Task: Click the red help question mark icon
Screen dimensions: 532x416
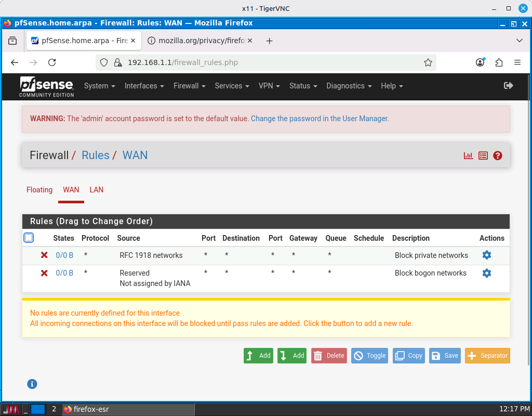Action: pos(498,155)
